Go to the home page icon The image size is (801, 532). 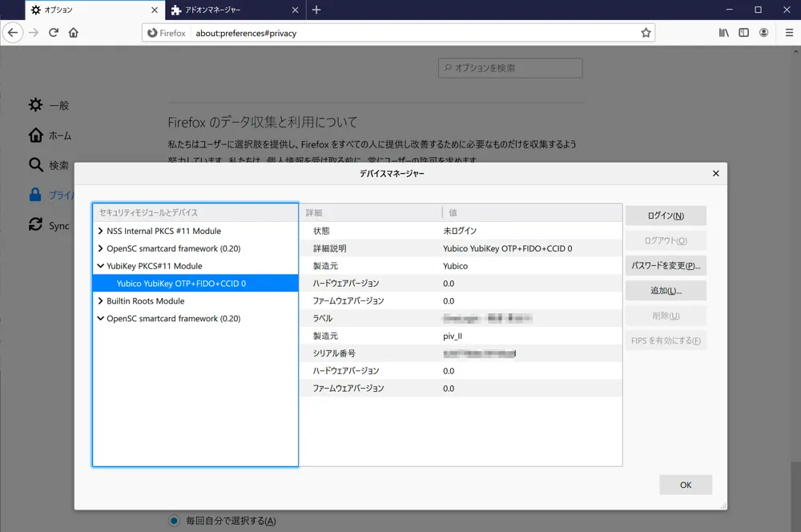point(72,33)
